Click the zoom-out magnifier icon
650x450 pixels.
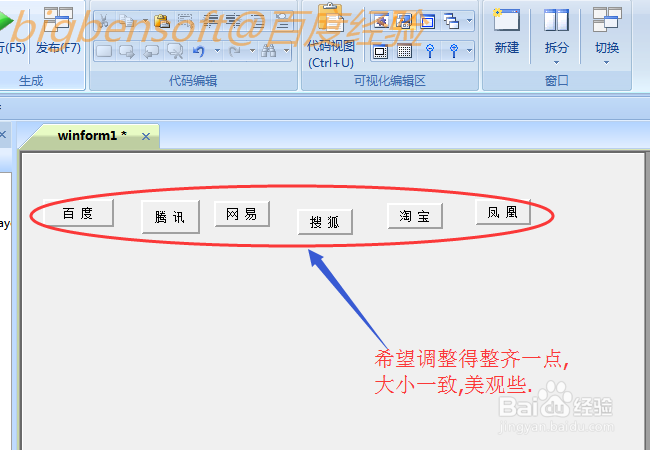[x=430, y=51]
